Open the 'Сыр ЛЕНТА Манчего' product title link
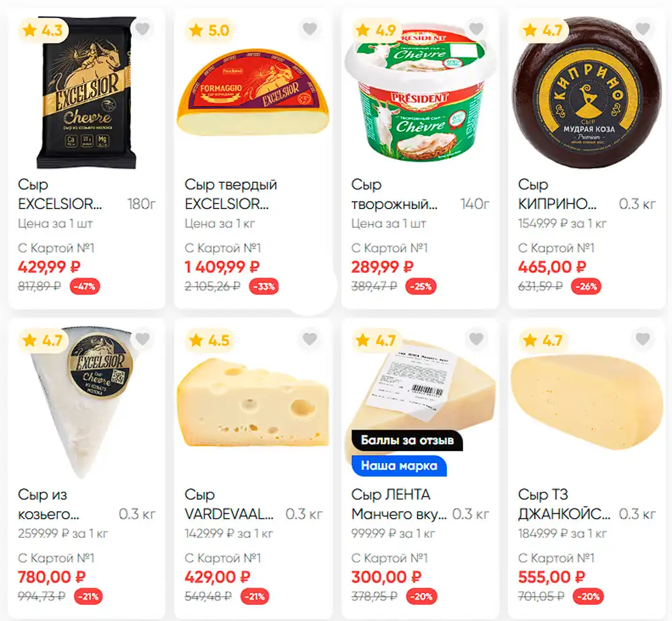The height and width of the screenshot is (621, 672). pyautogui.click(x=398, y=504)
